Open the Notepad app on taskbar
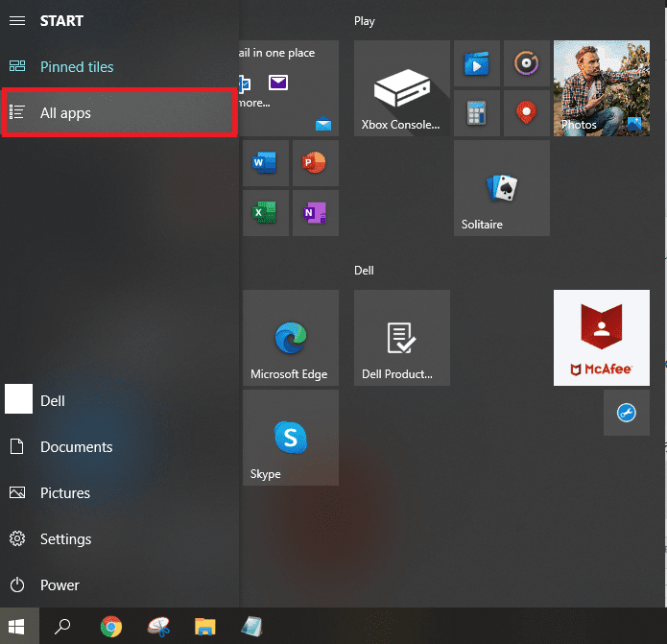This screenshot has height=644, width=667. coord(251,626)
